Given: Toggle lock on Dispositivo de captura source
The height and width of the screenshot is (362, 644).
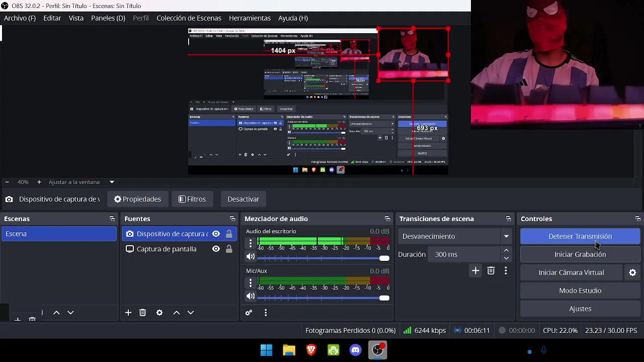Looking at the screenshot, I should click(229, 234).
